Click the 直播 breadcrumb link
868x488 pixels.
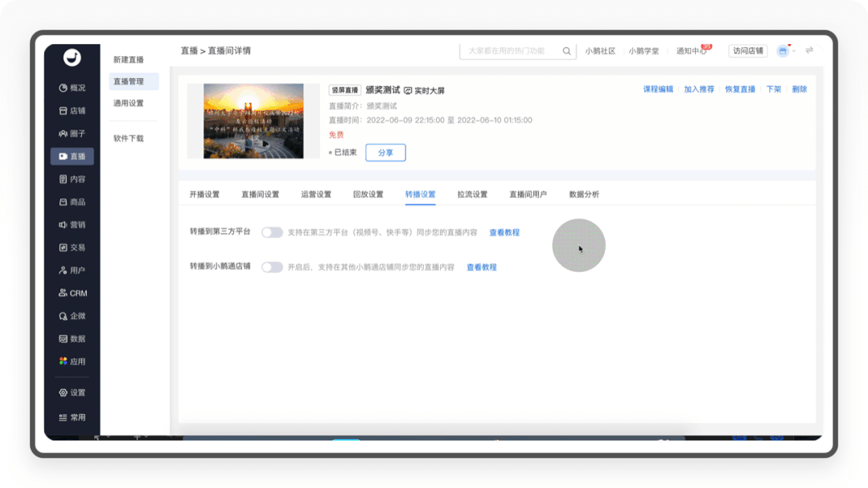tap(189, 51)
